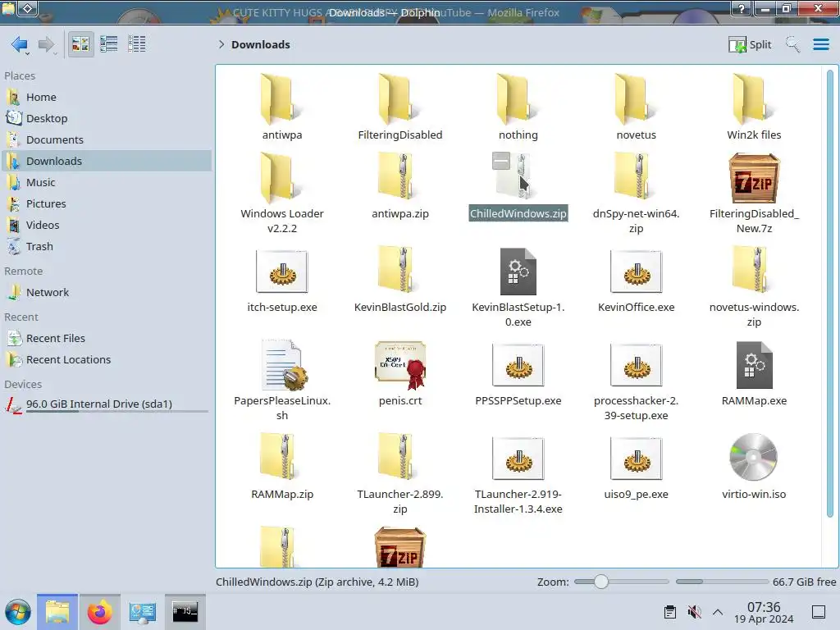Open the hamburger menu
Screen dimensions: 840x630
click(x=820, y=44)
